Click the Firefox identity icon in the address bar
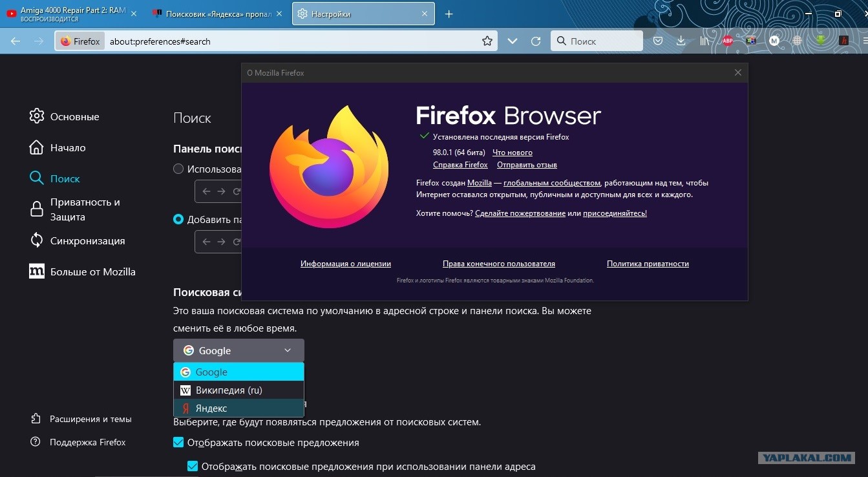Viewport: 868px width, 477px height. point(65,41)
